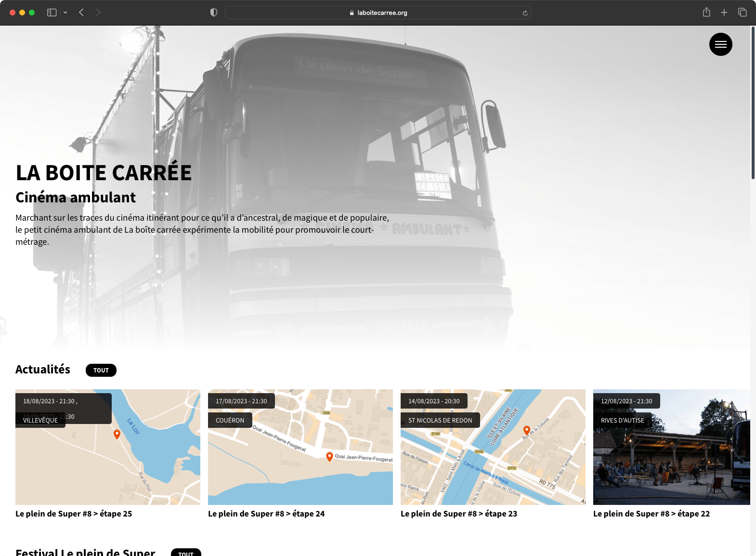This screenshot has height=556, width=756.
Task: Minimize the Safari window
Action: point(22,13)
